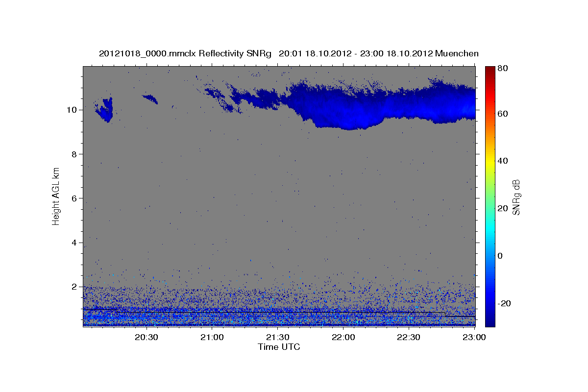
Task: Click the 23:00 time tick label
Action: 474,337
